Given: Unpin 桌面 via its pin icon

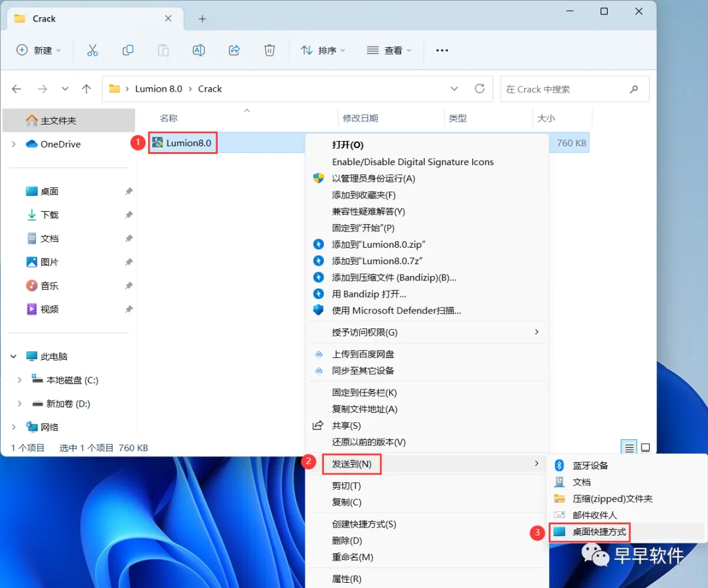Looking at the screenshot, I should (x=128, y=191).
